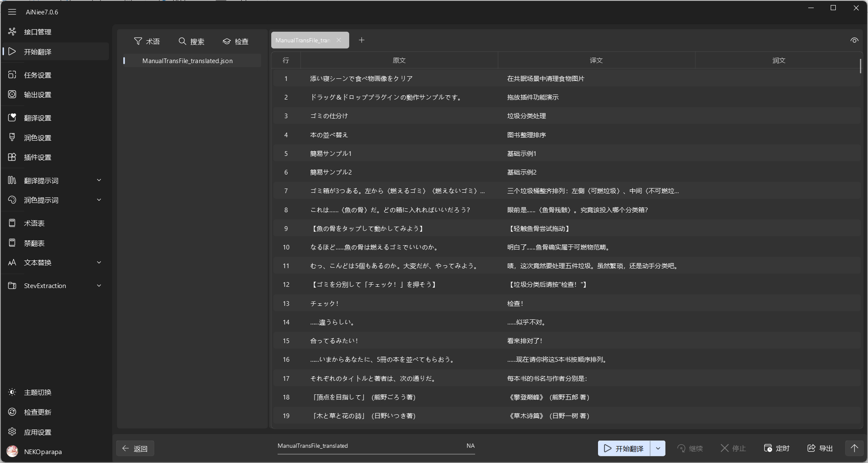Click the 导出 export button
Image resolution: width=868 pixels, height=463 pixels.
point(820,448)
